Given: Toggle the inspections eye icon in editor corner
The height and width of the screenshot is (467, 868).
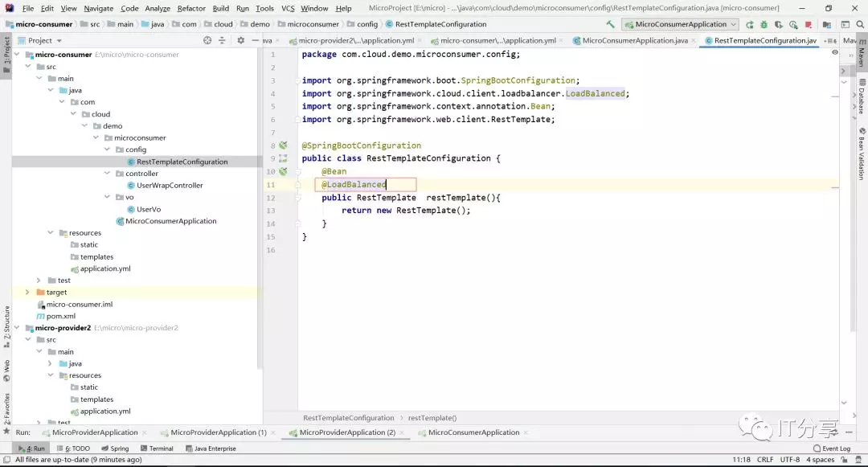Looking at the screenshot, I should [x=835, y=52].
